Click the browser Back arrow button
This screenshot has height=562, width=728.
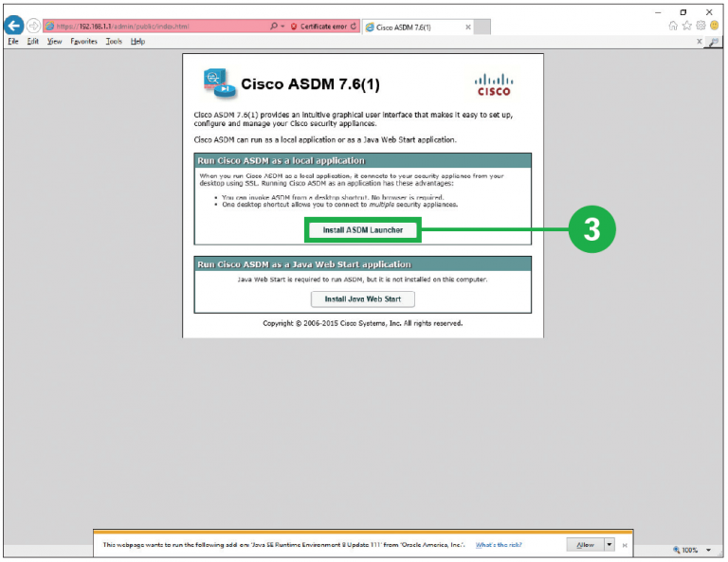(x=14, y=26)
